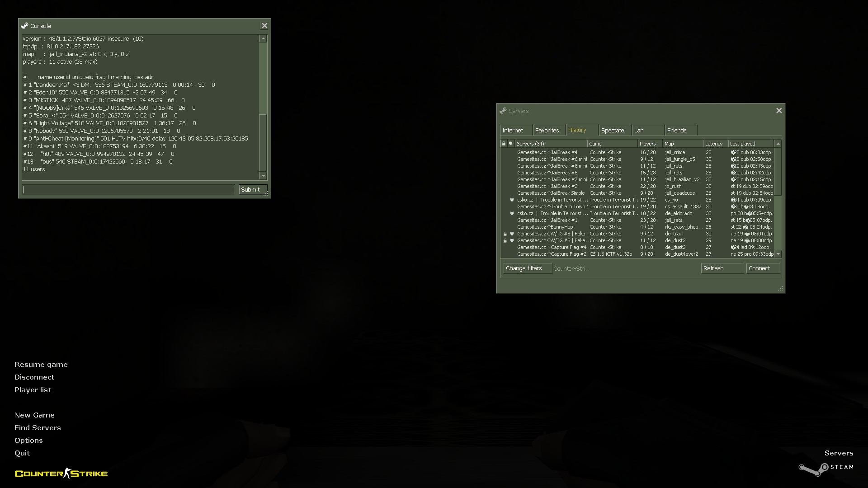This screenshot has height=488, width=868.
Task: Click the Servers link at the bottom right
Action: coord(839,453)
